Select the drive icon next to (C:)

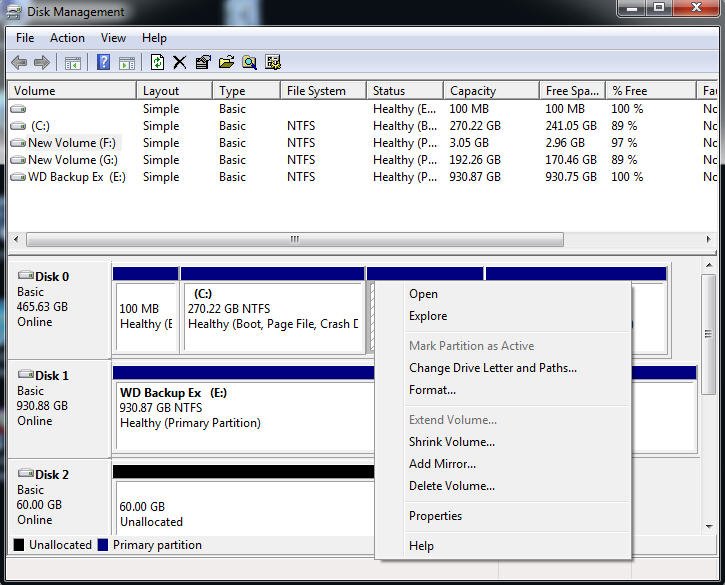18,126
